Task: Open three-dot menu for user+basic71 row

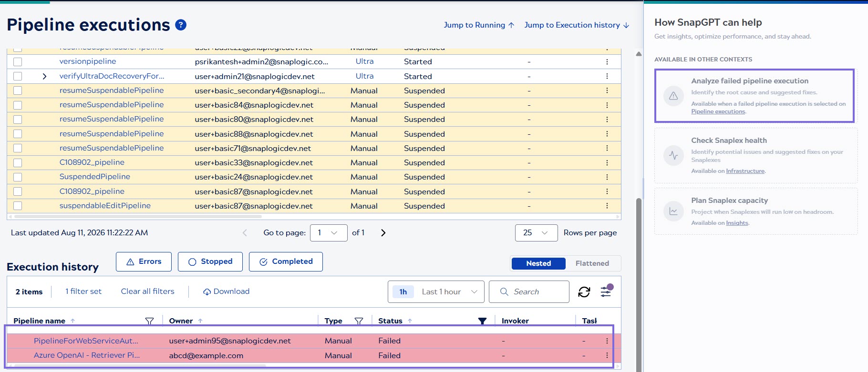Action: [x=607, y=148]
